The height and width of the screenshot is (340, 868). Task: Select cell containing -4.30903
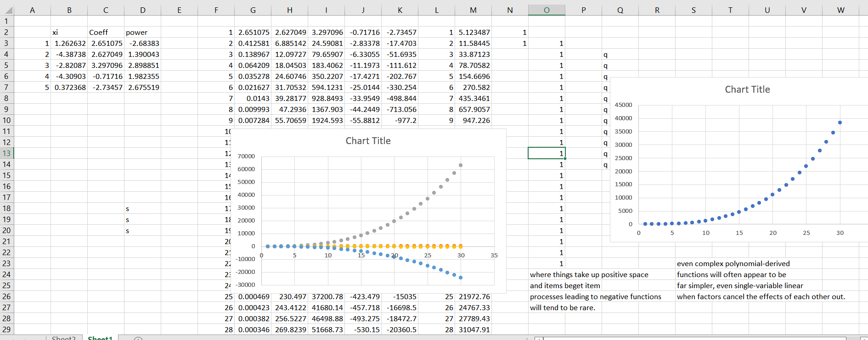69,76
